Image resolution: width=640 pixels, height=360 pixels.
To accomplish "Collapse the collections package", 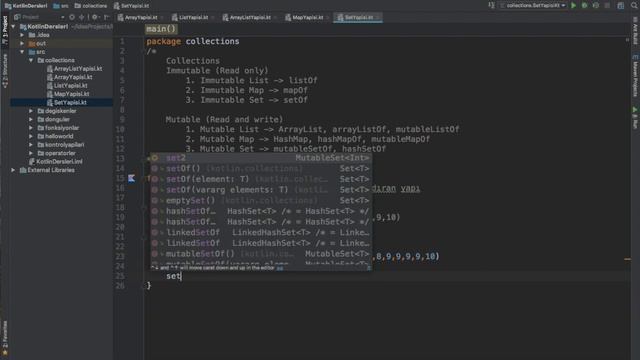I will 31,60.
